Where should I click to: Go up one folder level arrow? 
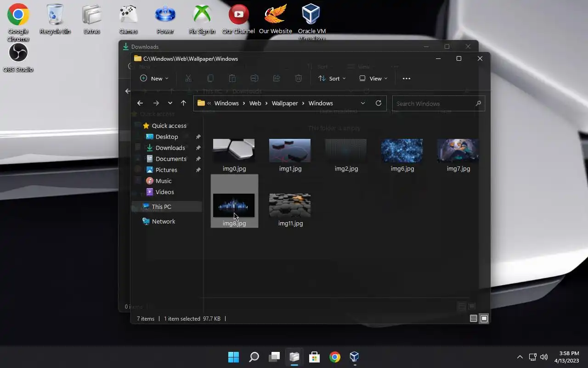pyautogui.click(x=183, y=103)
